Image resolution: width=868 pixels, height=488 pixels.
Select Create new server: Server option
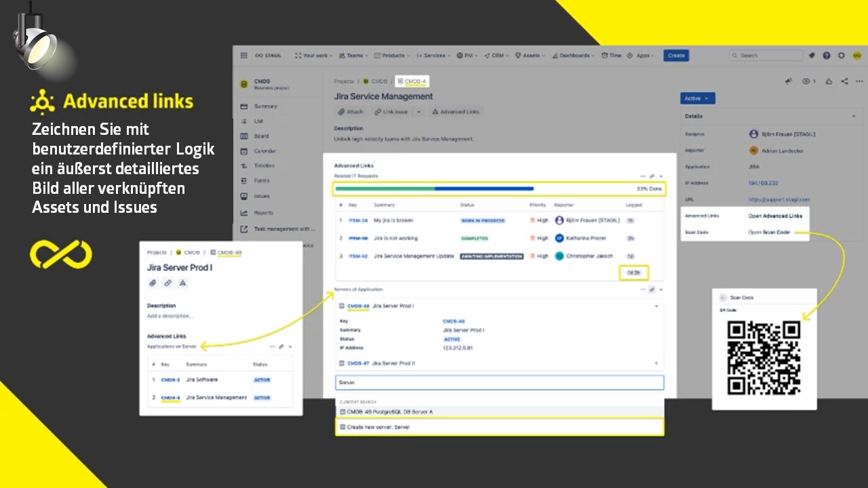[x=499, y=427]
